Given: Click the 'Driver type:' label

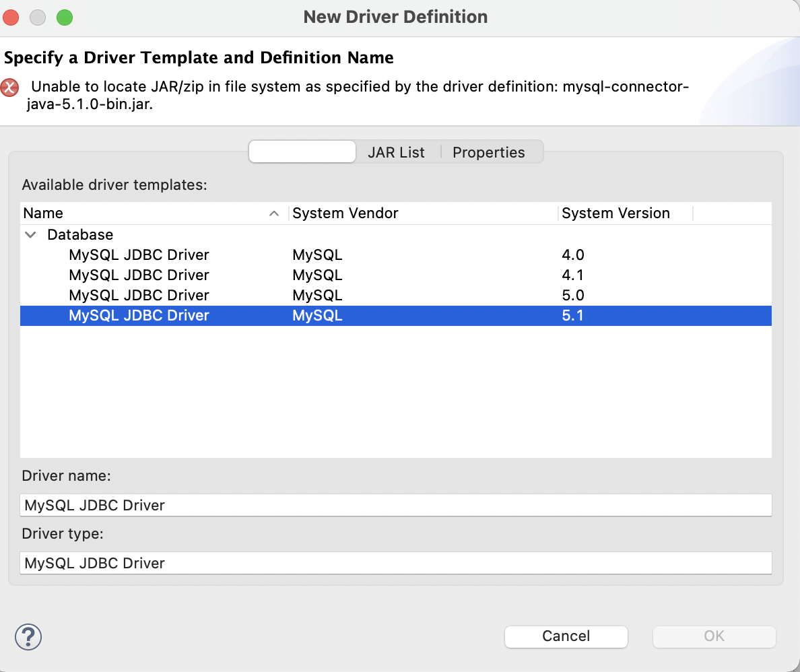Looking at the screenshot, I should point(63,534).
